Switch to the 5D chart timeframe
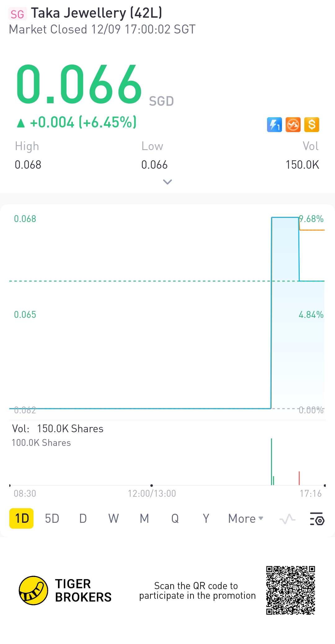The image size is (335, 644). (52, 518)
